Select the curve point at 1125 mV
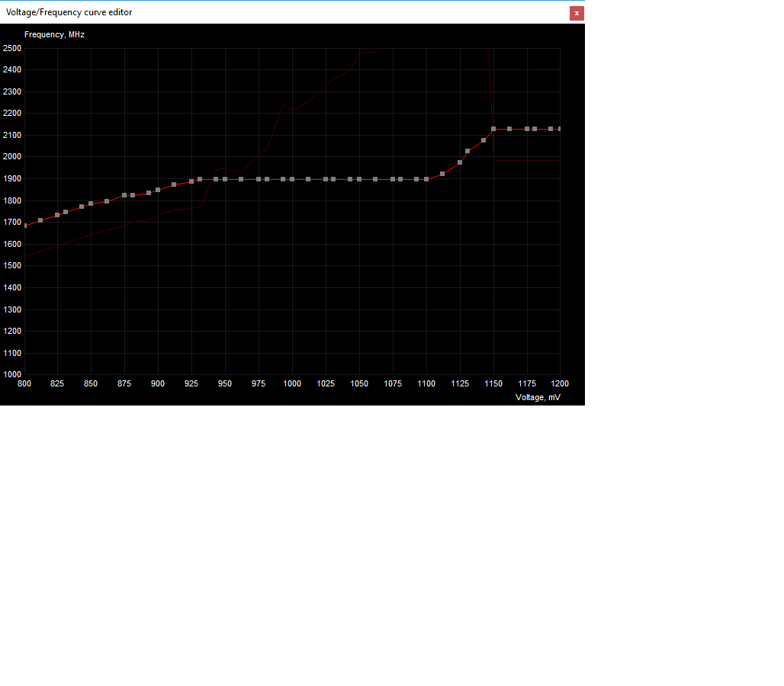 [460, 162]
